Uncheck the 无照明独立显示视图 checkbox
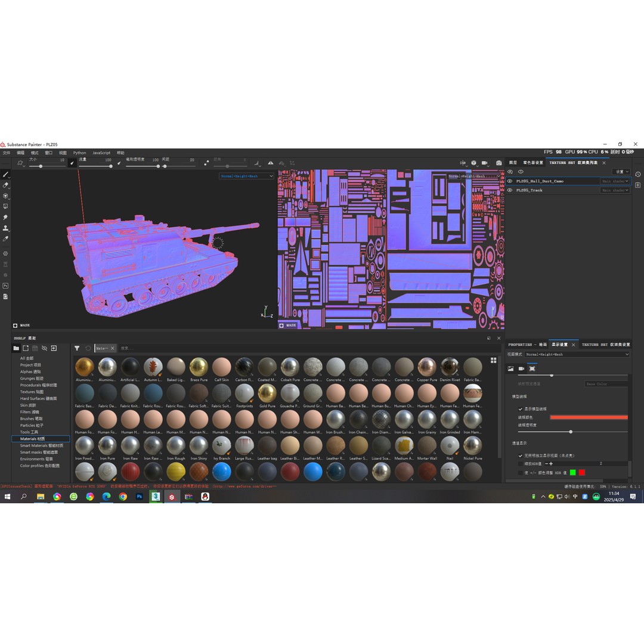The image size is (644, 644). point(521,456)
